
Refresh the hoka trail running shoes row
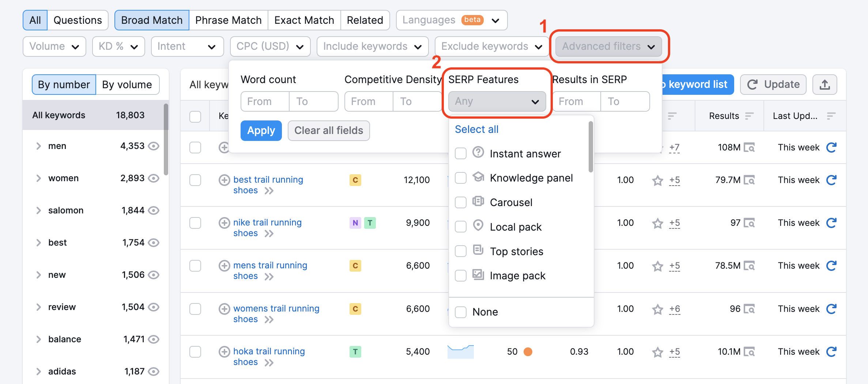coord(831,351)
